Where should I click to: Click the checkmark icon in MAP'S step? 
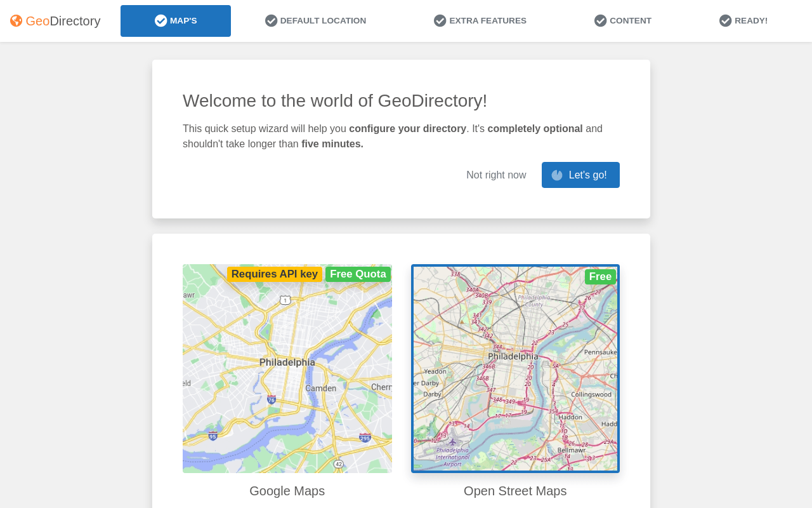point(160,21)
